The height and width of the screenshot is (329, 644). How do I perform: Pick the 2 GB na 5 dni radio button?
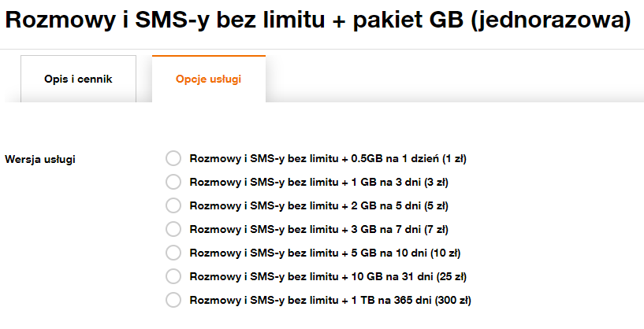coord(173,205)
